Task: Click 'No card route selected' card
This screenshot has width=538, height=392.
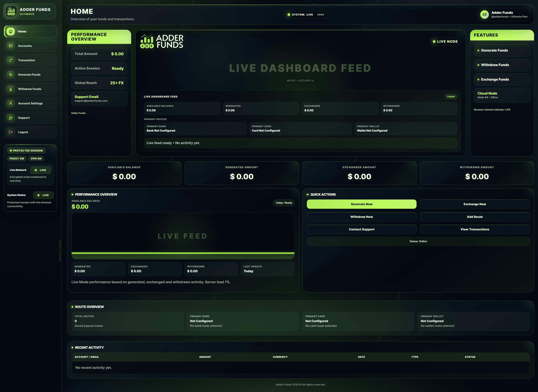Action: pos(358,321)
